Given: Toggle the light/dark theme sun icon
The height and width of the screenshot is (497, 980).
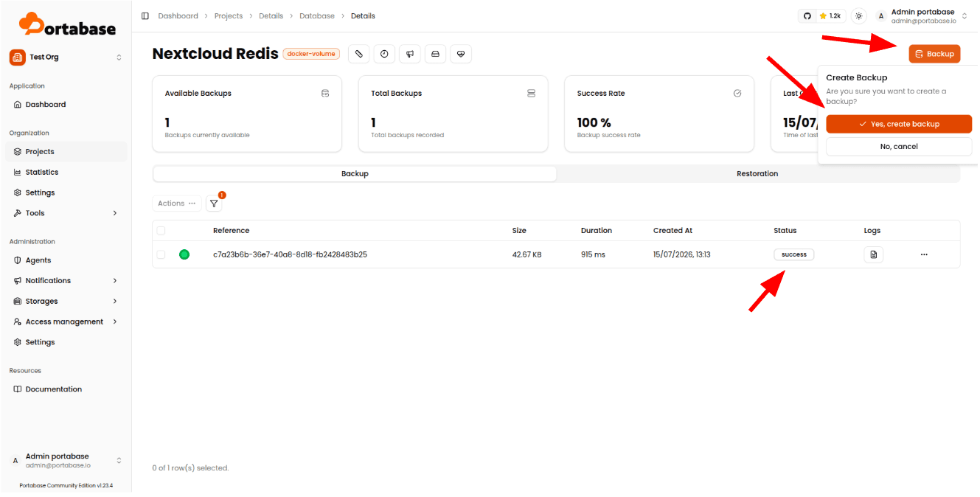Looking at the screenshot, I should (859, 15).
